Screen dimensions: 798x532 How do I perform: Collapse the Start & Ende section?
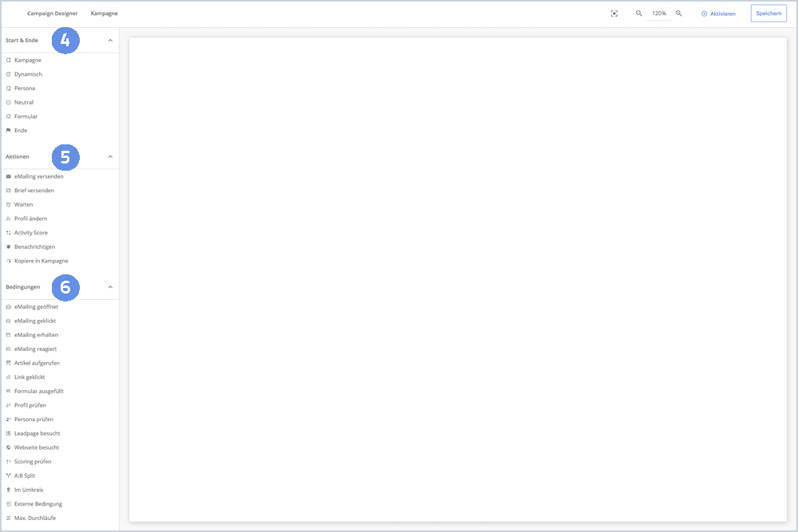coord(110,41)
